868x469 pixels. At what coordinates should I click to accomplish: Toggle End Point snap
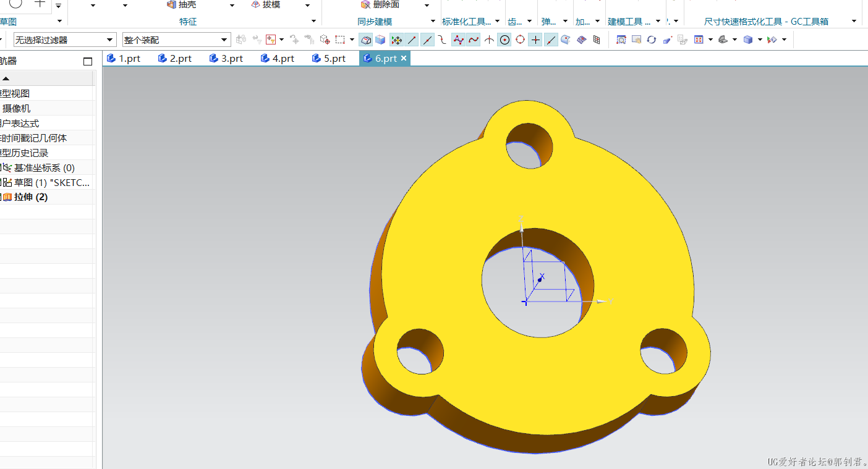pyautogui.click(x=412, y=40)
